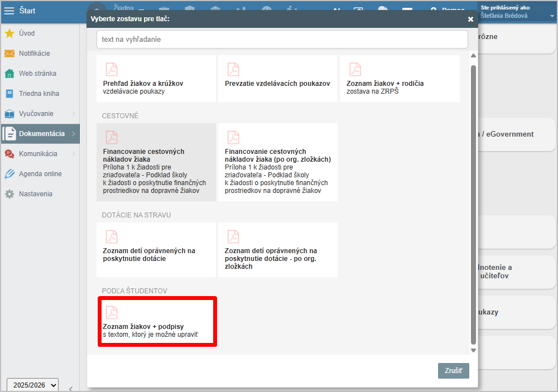The height and width of the screenshot is (392, 558).
Task: Close the print report dialog with X
Action: [x=470, y=19]
